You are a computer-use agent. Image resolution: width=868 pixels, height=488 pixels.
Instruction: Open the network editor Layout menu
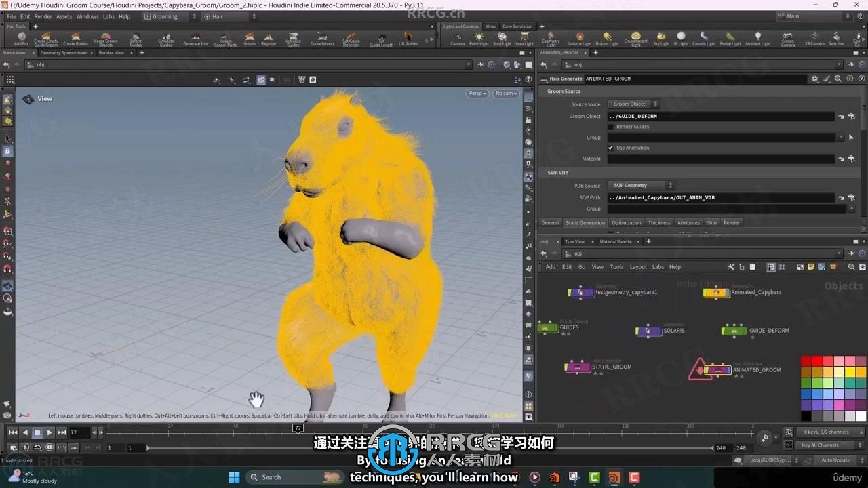(638, 267)
